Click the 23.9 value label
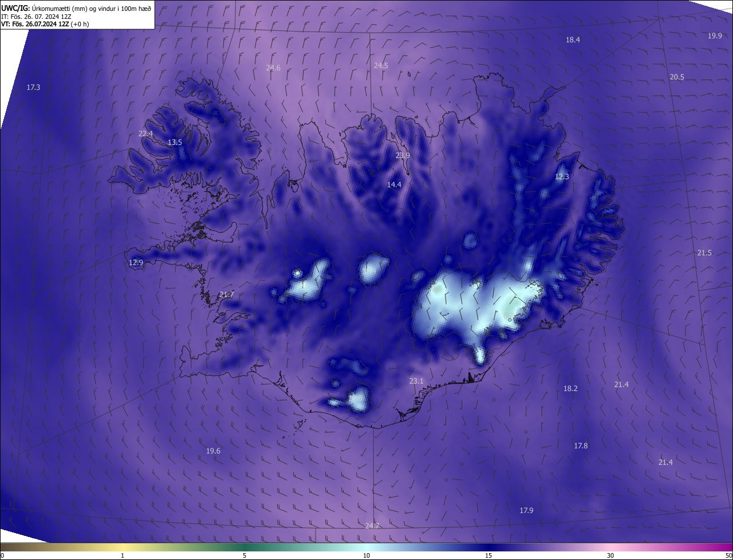The image size is (733, 560). coord(403,156)
